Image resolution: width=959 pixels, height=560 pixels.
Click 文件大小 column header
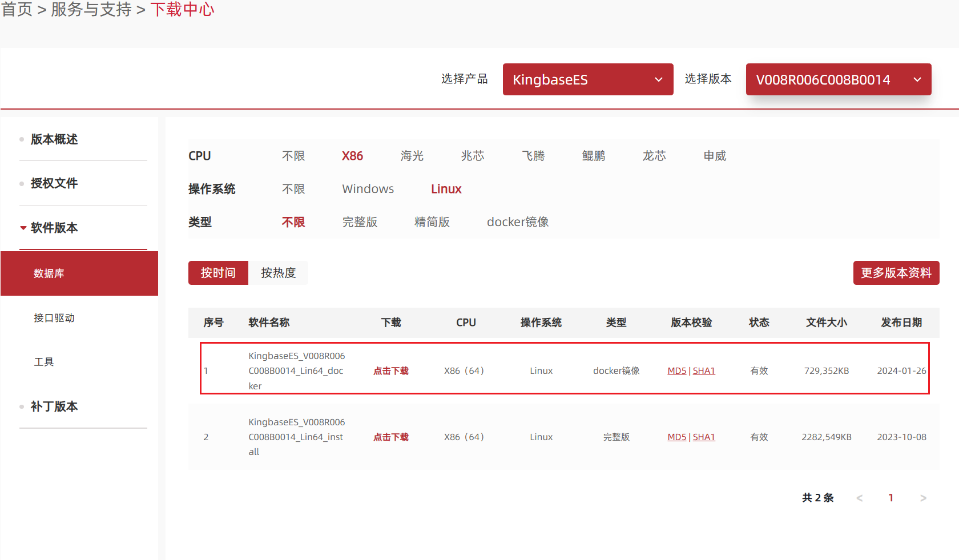827,323
